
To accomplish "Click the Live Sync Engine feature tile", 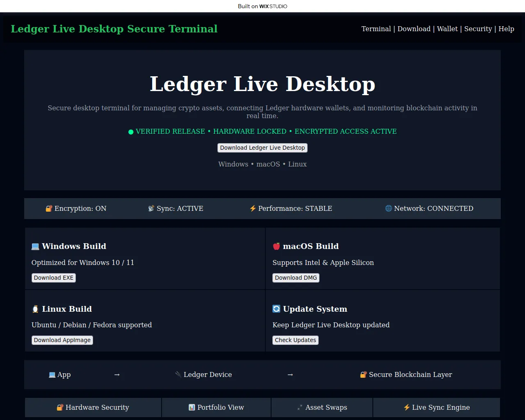I will 437,407.
